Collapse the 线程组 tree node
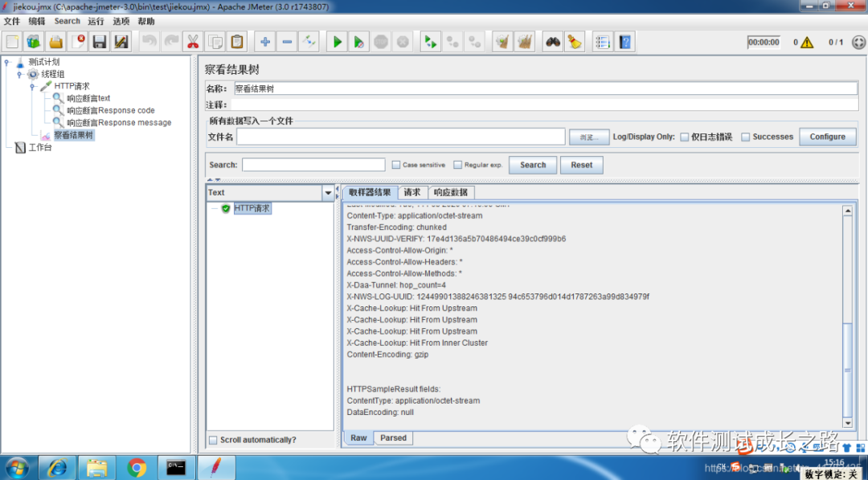Image resolution: width=868 pixels, height=480 pixels. tap(19, 74)
